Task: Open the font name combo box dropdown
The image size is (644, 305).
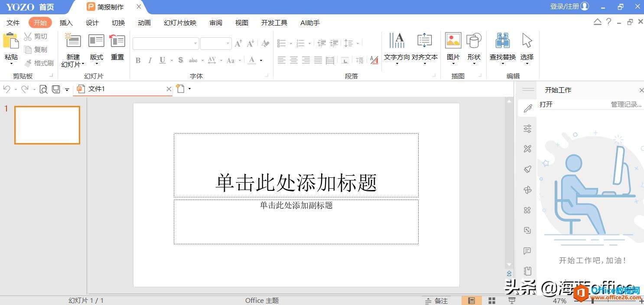Action: (195, 43)
